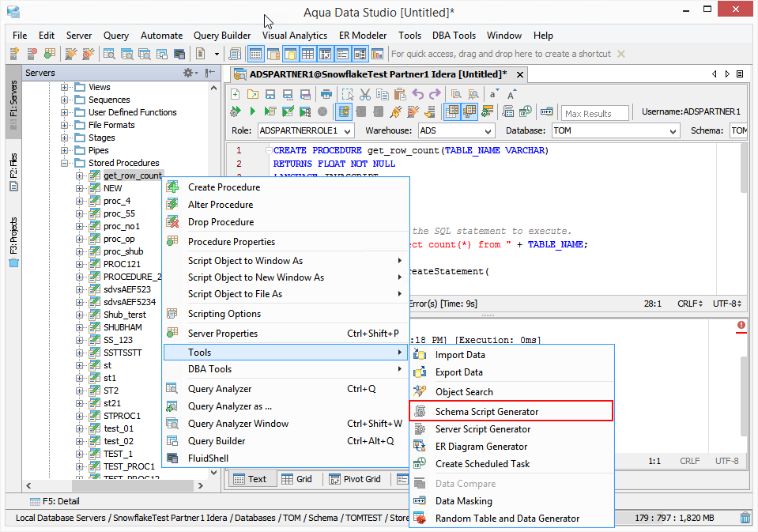Click the UTF-8 encoding selector in editor

pyautogui.click(x=727, y=304)
